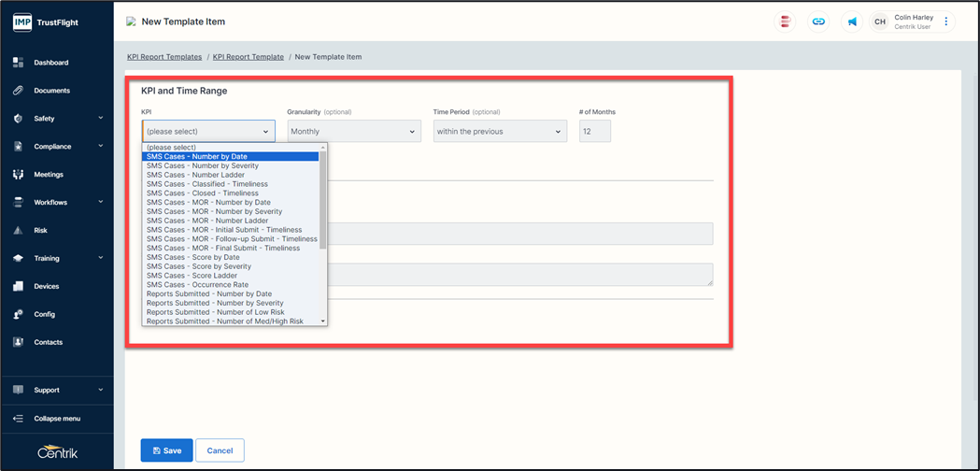The width and height of the screenshot is (980, 471).
Task: Click the KPI list scrollbar down arrow
Action: [323, 321]
